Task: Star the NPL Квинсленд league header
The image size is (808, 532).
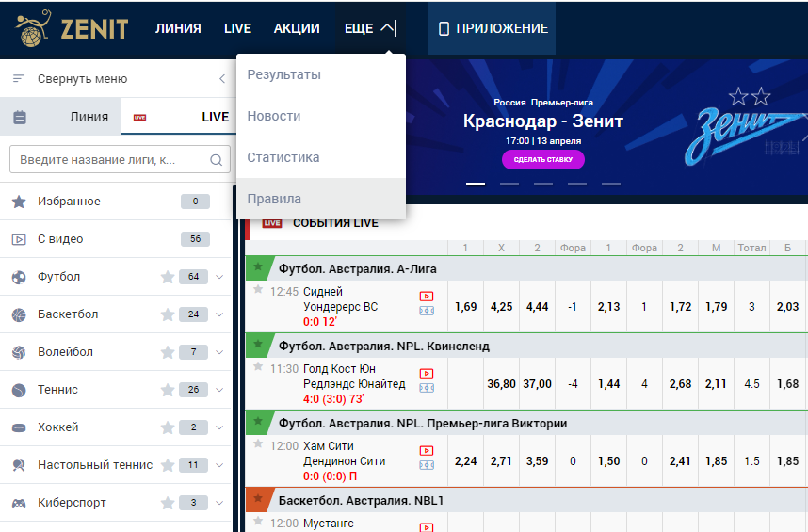Action: 258,344
